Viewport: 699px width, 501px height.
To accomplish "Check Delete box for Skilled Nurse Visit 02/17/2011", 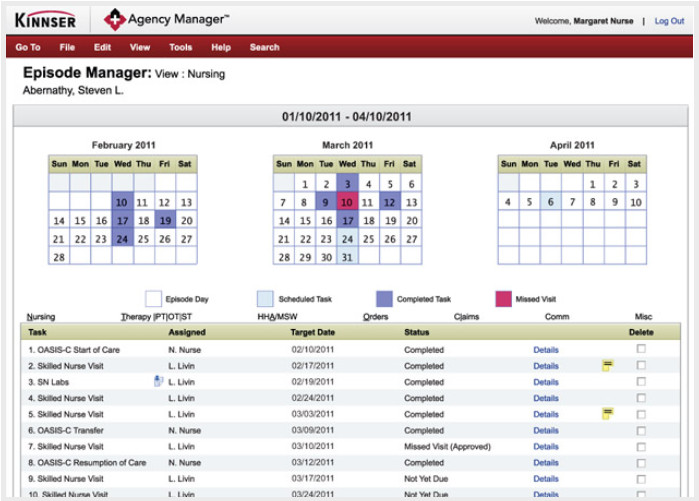I will (641, 365).
